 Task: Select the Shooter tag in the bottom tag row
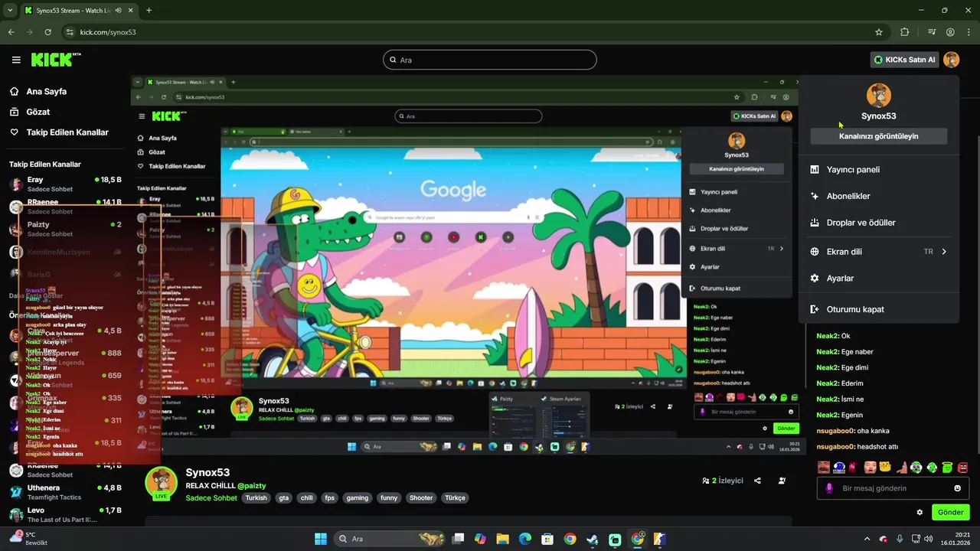(x=421, y=498)
